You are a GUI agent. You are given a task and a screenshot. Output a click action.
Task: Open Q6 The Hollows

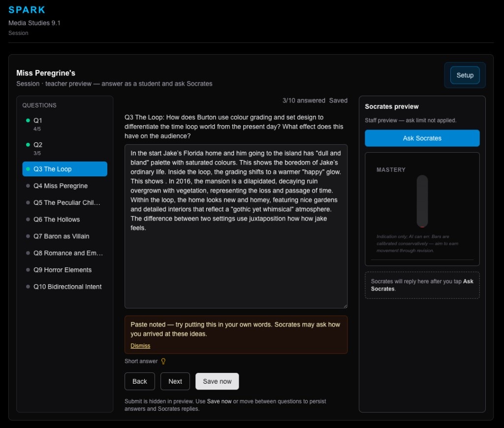(64, 219)
